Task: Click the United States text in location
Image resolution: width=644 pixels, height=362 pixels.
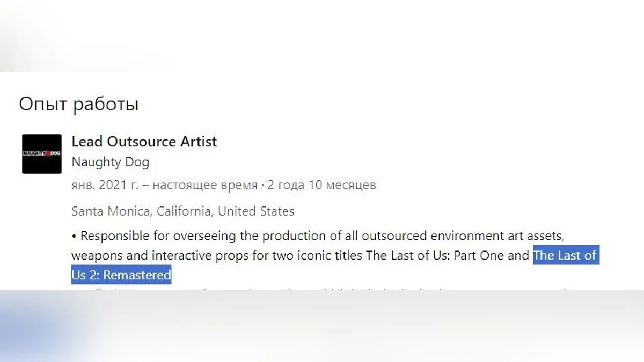Action: (256, 211)
